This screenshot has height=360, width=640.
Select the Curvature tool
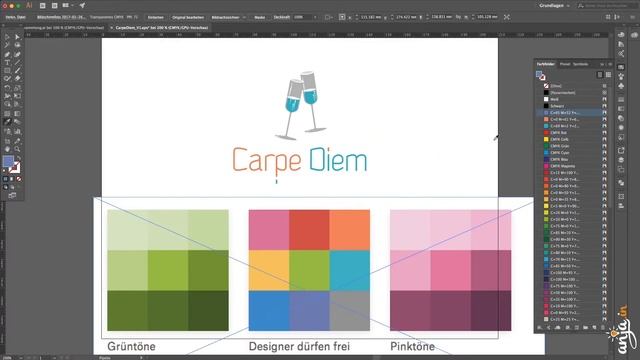pos(17,54)
